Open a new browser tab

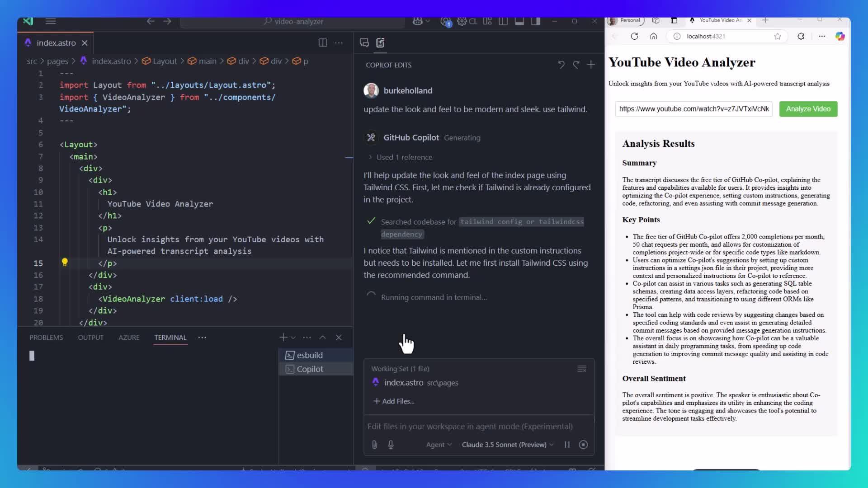point(765,20)
